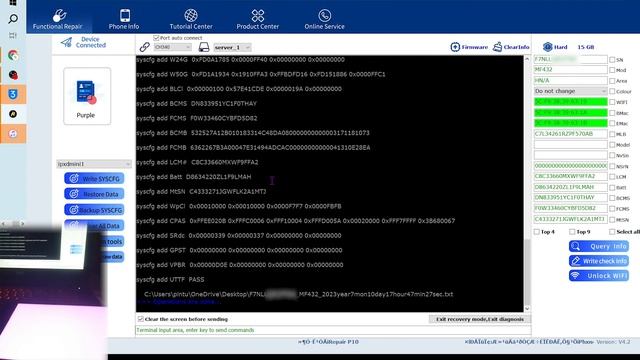Click the chain link connect icon
This screenshot has width=640, height=360.
(x=144, y=47)
